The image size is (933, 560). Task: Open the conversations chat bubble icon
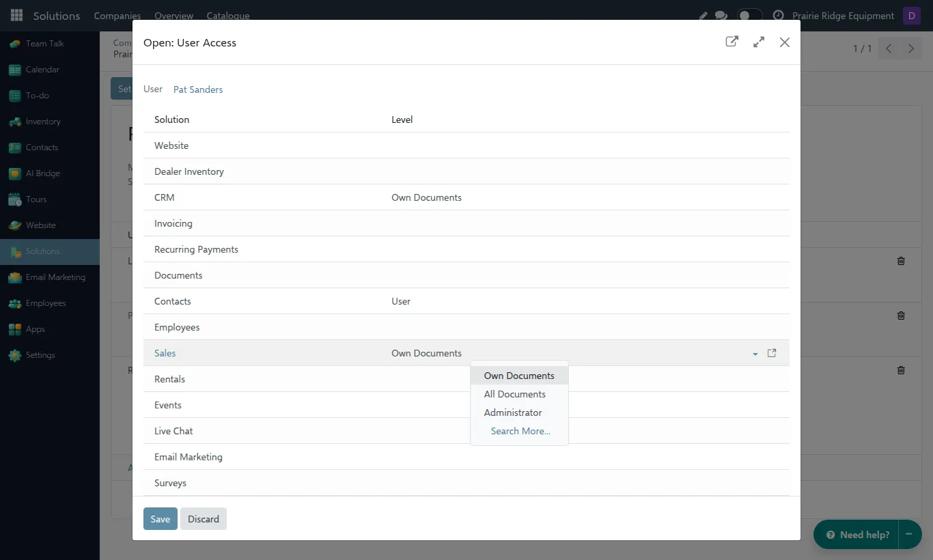[721, 16]
